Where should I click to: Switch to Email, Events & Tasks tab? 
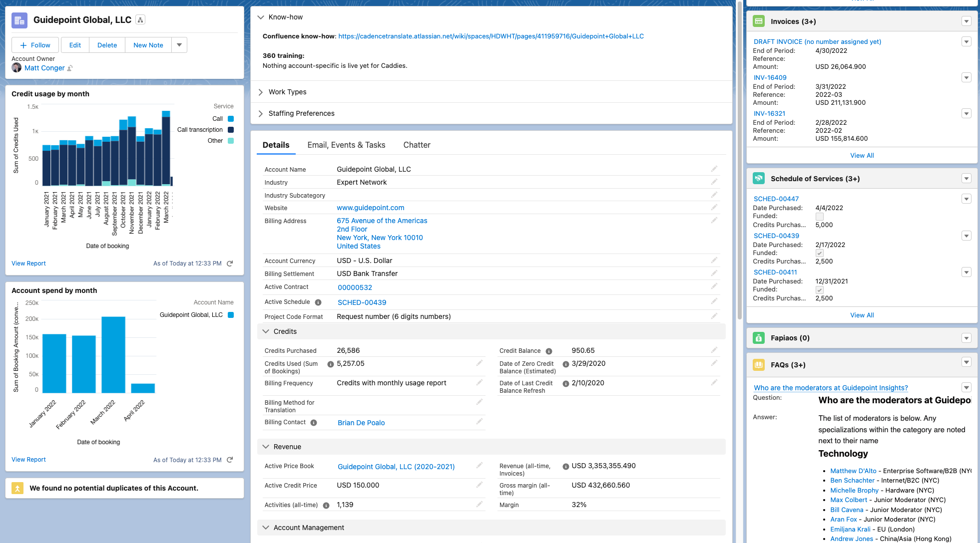pyautogui.click(x=346, y=145)
